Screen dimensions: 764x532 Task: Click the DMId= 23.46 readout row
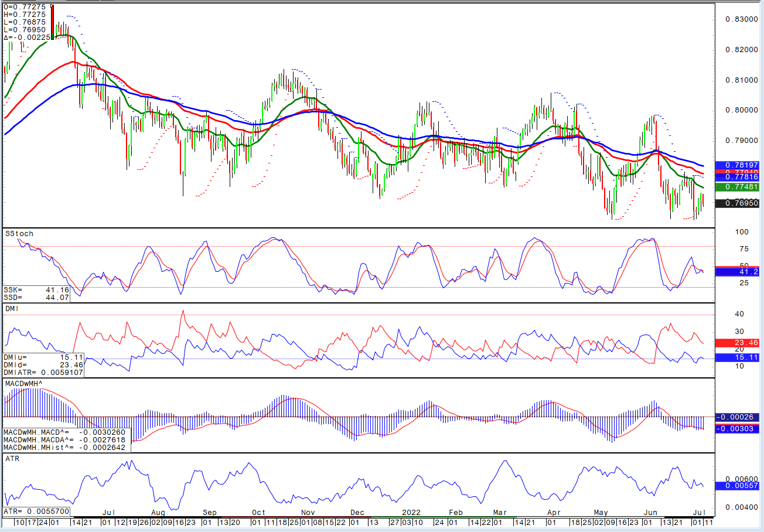pos(43,364)
